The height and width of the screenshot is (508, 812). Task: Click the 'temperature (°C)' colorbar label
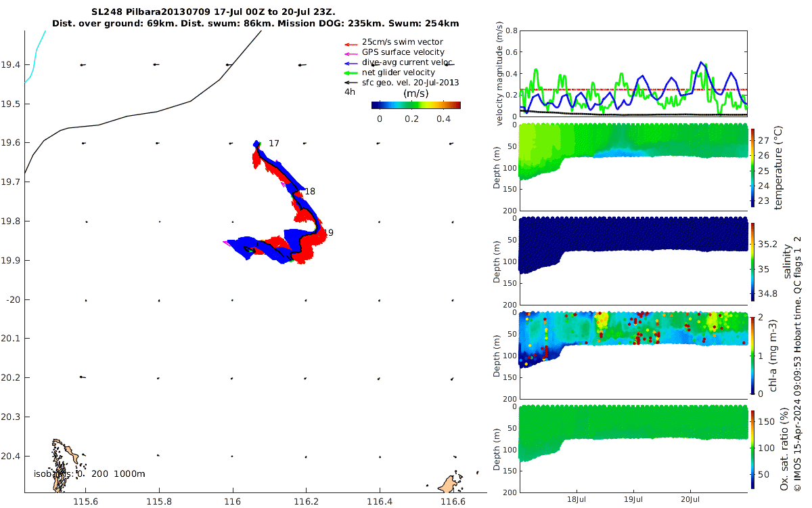coord(777,167)
